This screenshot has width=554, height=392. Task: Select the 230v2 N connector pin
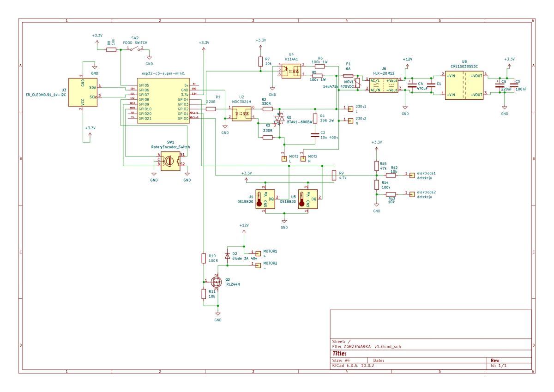click(350, 121)
